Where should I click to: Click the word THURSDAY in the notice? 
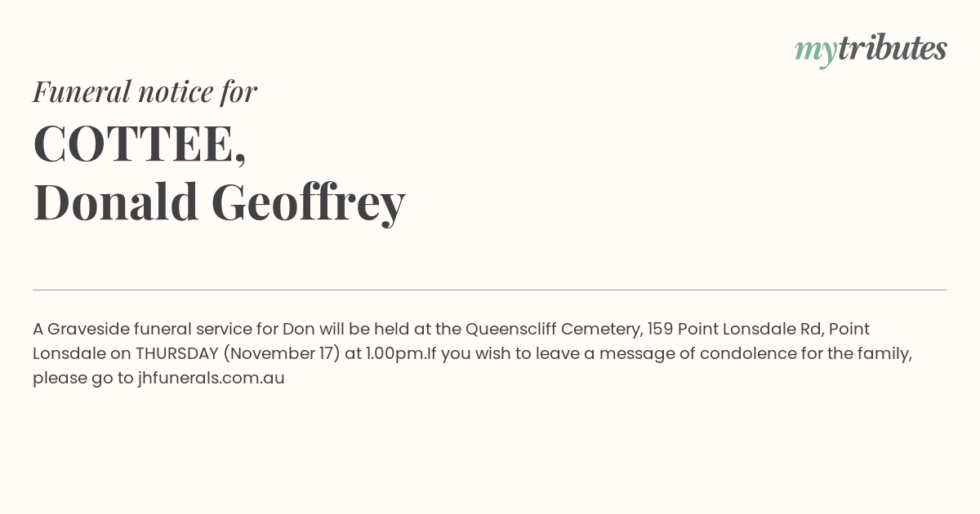click(177, 354)
